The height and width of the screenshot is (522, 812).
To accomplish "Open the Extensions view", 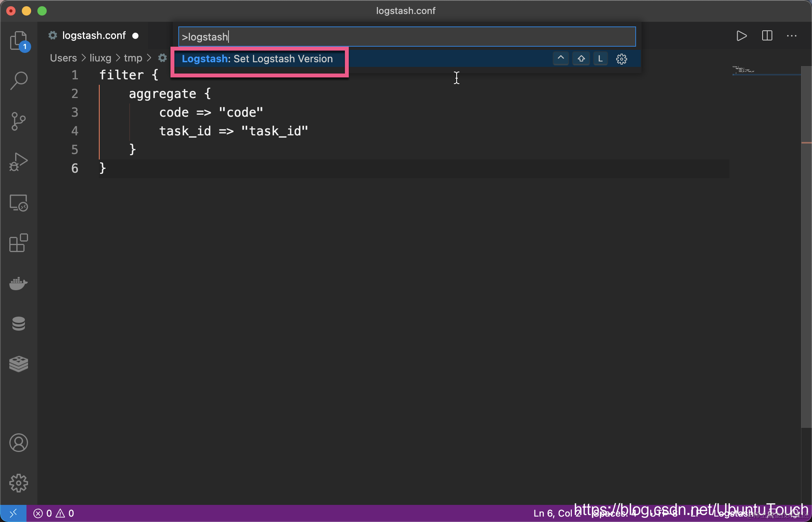I will pyautogui.click(x=19, y=243).
